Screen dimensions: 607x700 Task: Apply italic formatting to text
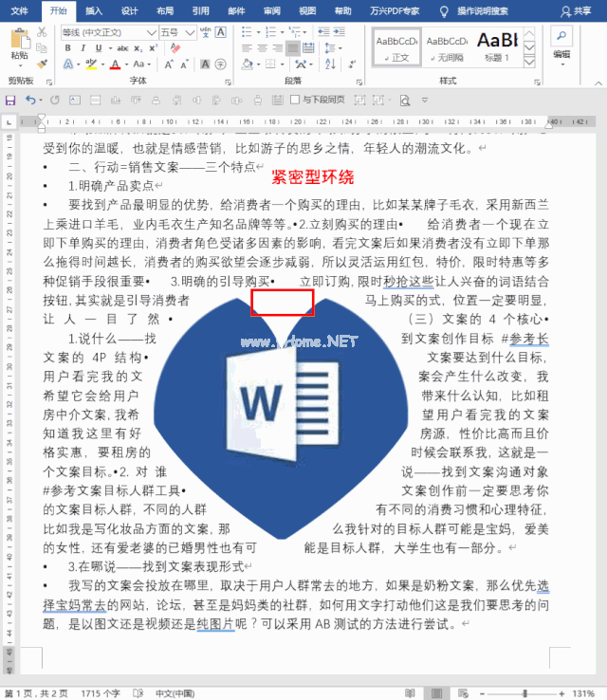pyautogui.click(x=83, y=48)
